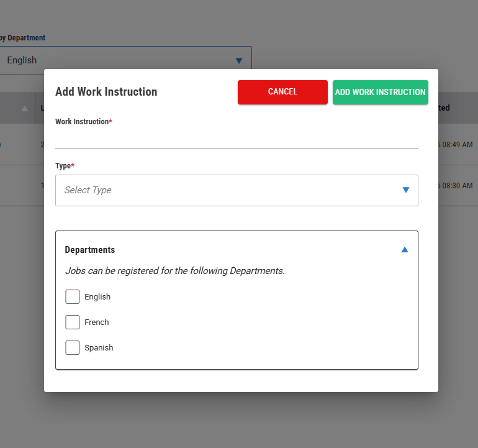Screen dimensions: 478x448
Task: Check the English department checkbox
Action: coord(73,297)
